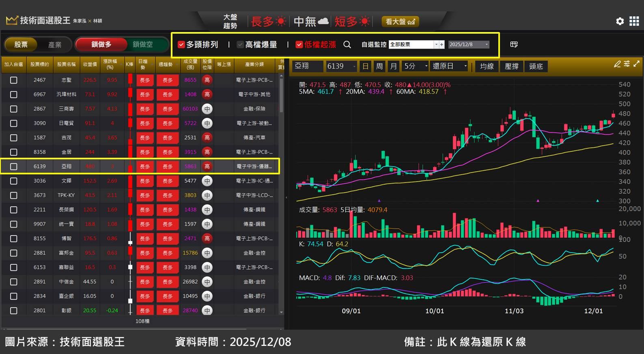Check the watchlist box for 2891 中信金

[x=13, y=281]
